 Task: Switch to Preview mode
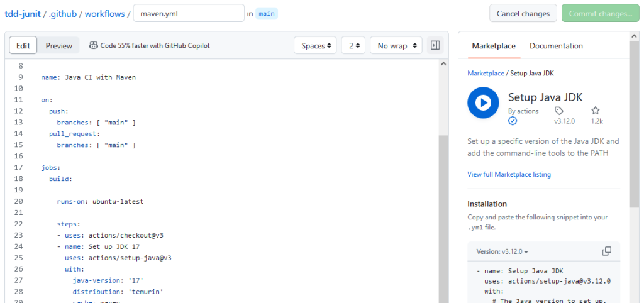point(59,46)
